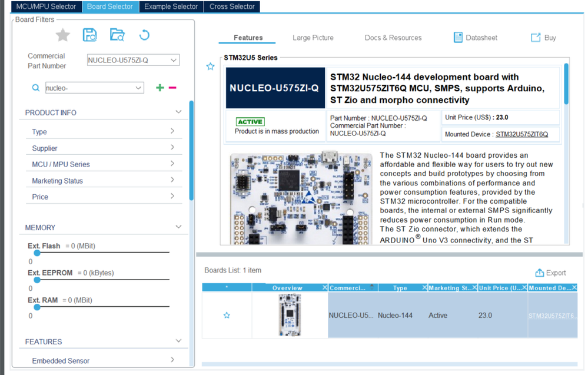This screenshot has height=375, width=588.
Task: Collapse the MEMORY section
Action: (x=178, y=227)
